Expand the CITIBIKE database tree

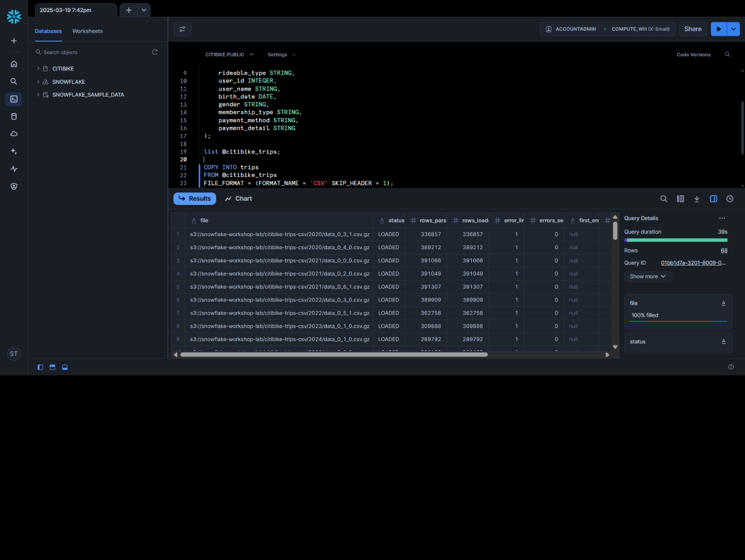point(38,69)
